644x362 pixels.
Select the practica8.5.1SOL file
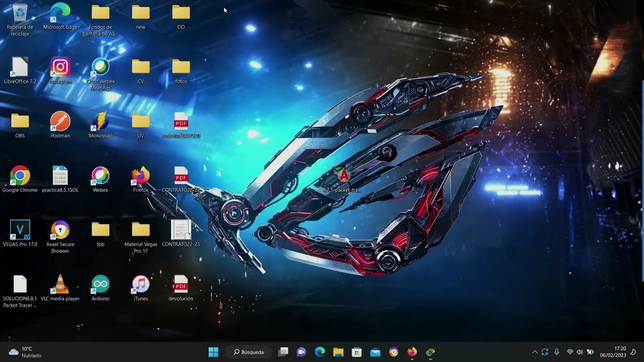pyautogui.click(x=60, y=179)
